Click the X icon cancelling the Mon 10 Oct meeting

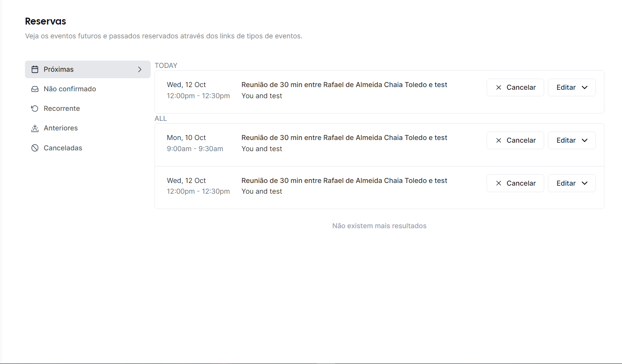click(x=499, y=140)
